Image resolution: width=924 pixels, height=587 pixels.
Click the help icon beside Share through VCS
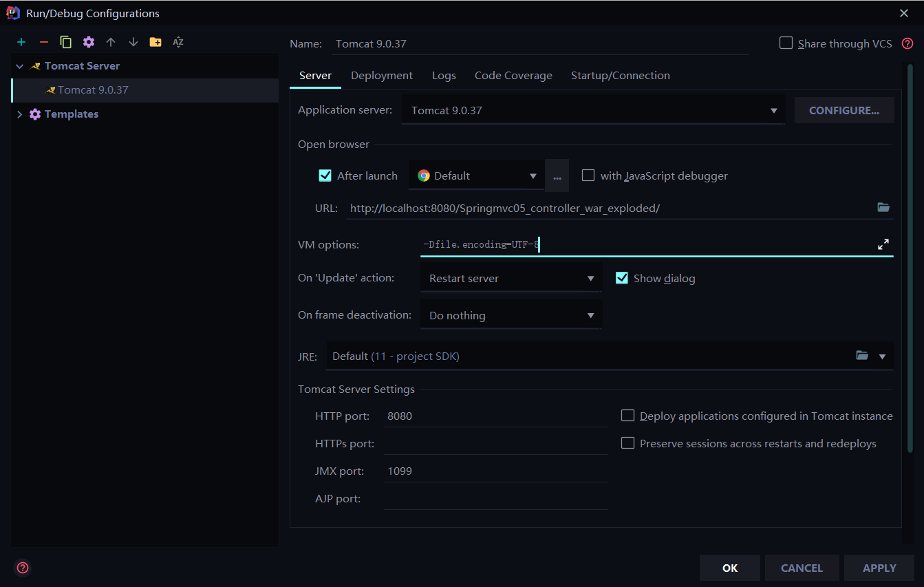point(907,43)
